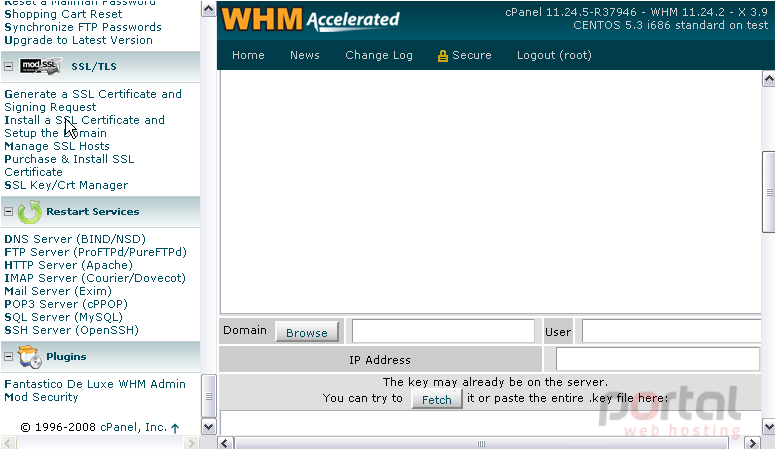The image size is (776, 450).
Task: Click the WHM Accelerated logo
Action: click(310, 20)
